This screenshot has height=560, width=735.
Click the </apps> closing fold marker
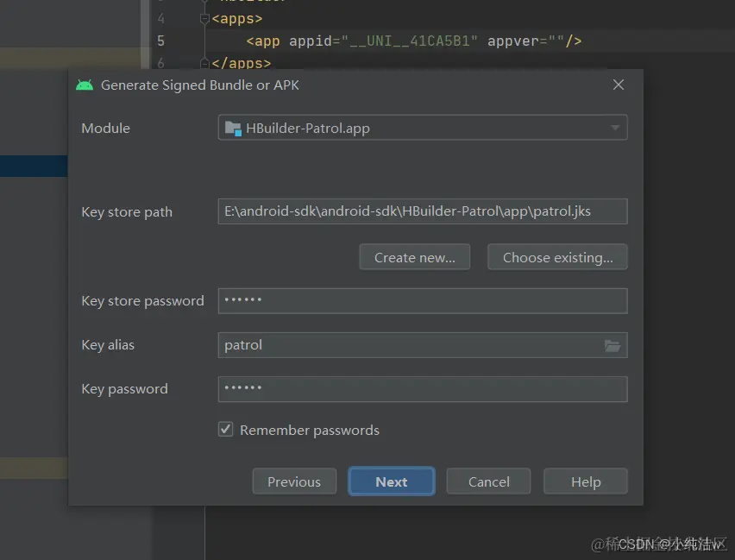204,62
